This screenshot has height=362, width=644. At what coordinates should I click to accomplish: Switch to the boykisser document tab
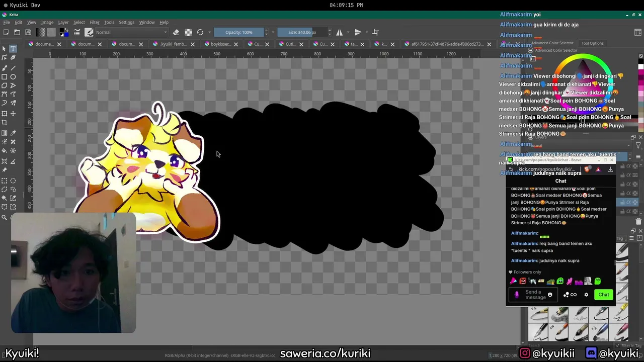(220, 44)
